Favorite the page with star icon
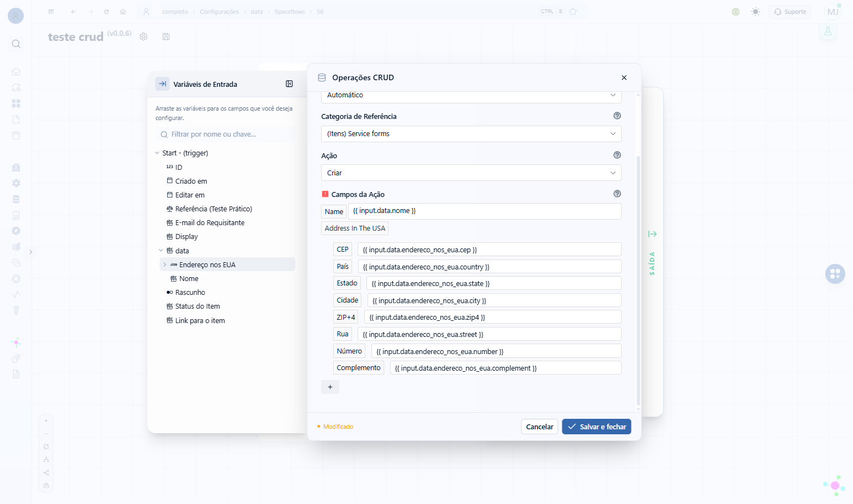This screenshot has height=504, width=853. tap(573, 12)
